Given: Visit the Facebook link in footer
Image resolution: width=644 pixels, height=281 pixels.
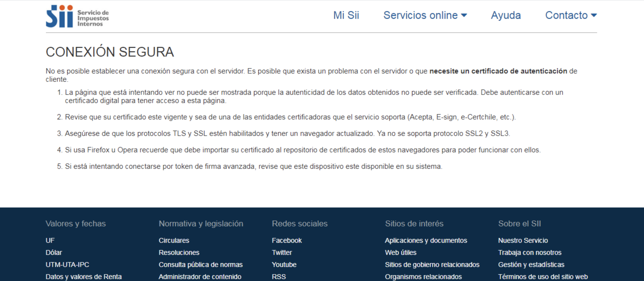Looking at the screenshot, I should click(287, 240).
